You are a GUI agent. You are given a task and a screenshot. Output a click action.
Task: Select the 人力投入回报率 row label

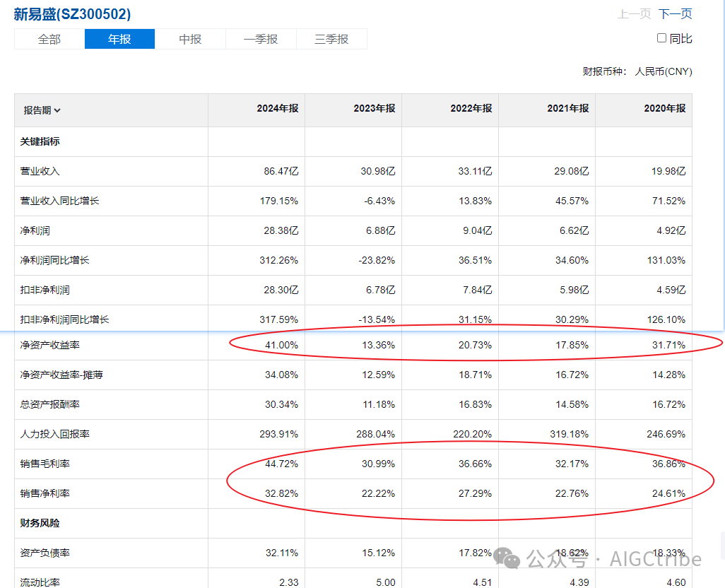[55, 434]
